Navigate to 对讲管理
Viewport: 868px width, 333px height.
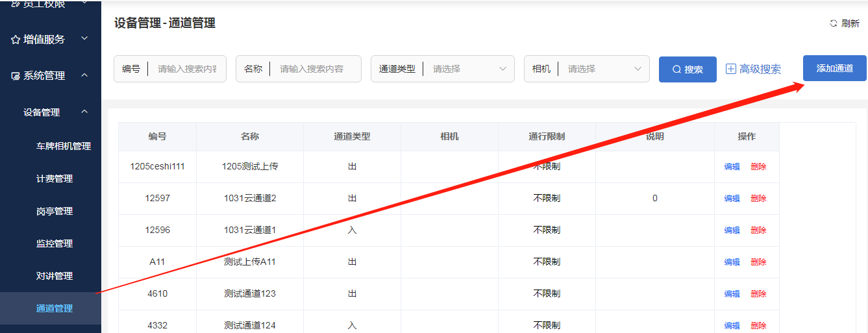pyautogui.click(x=55, y=276)
